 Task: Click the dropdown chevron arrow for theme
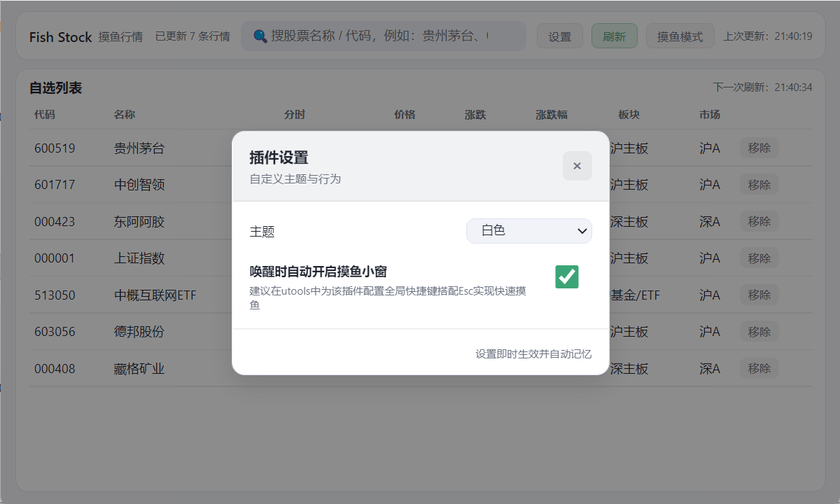[x=582, y=231]
